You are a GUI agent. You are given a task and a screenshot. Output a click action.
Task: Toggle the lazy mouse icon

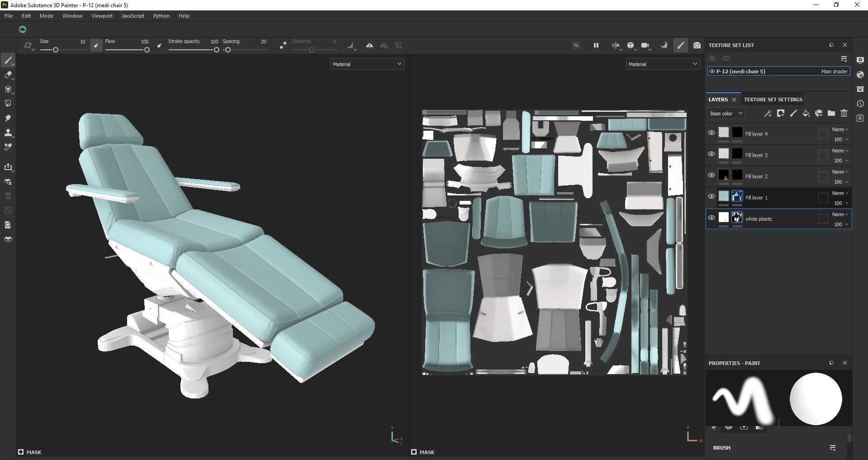point(283,45)
